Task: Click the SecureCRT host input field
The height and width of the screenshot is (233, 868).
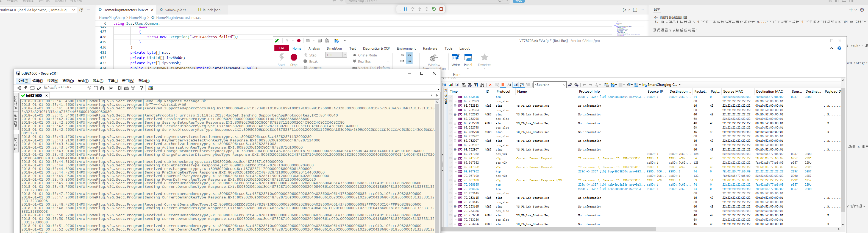Action: tap(62, 87)
